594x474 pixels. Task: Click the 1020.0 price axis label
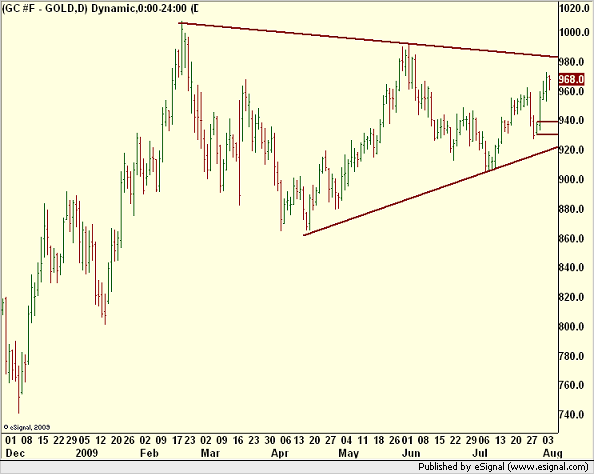(574, 8)
